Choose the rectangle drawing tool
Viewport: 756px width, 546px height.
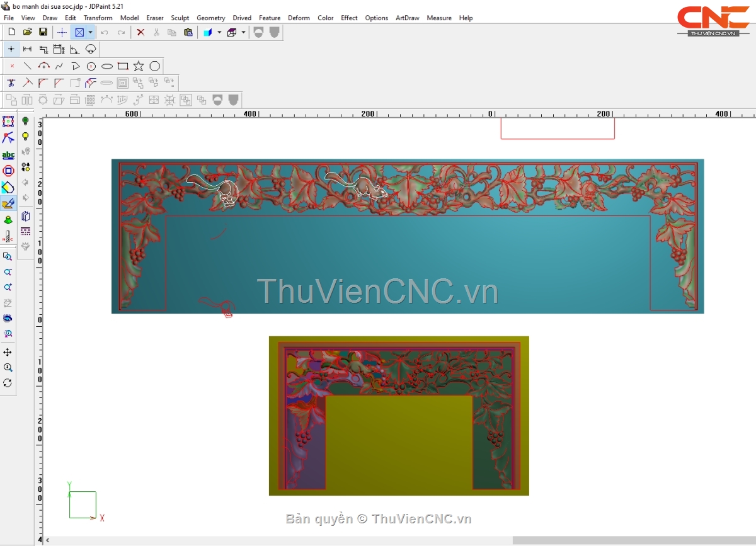(123, 66)
